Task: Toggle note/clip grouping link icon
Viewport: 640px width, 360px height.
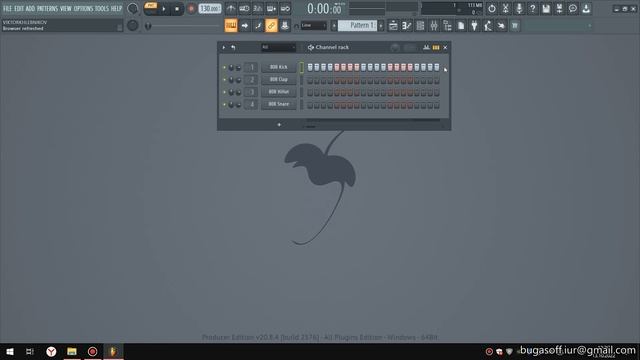Action: click(x=271, y=25)
